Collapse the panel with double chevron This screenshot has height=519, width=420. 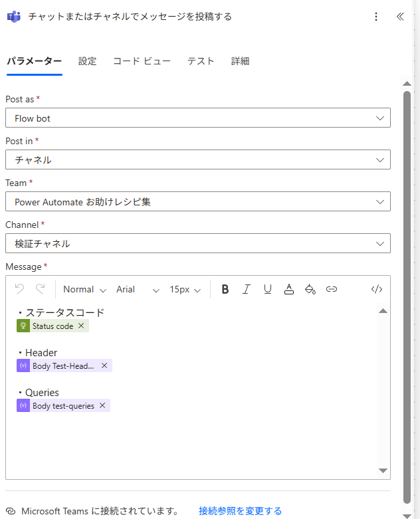pos(400,17)
